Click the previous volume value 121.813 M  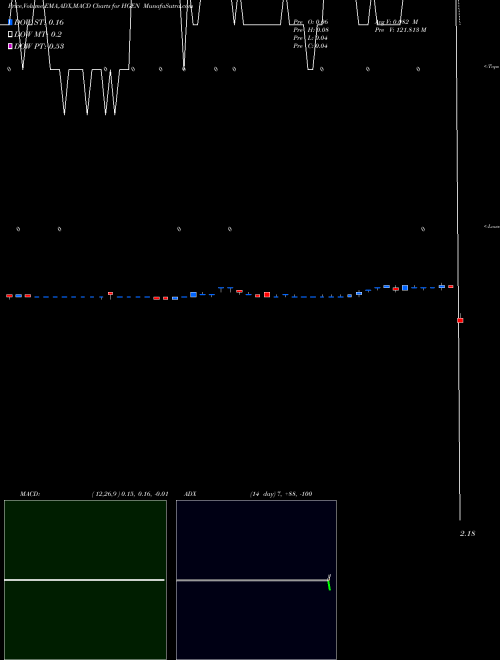point(411,30)
